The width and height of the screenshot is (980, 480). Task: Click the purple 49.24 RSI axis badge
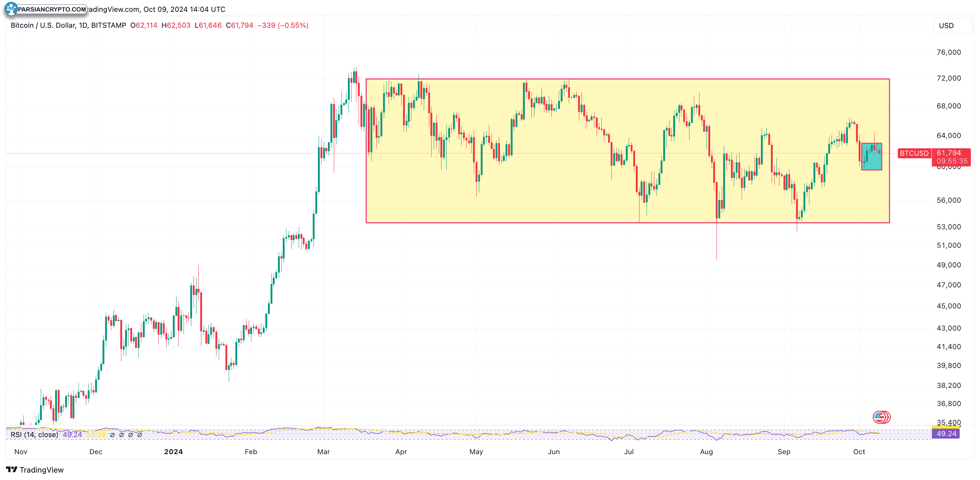946,434
